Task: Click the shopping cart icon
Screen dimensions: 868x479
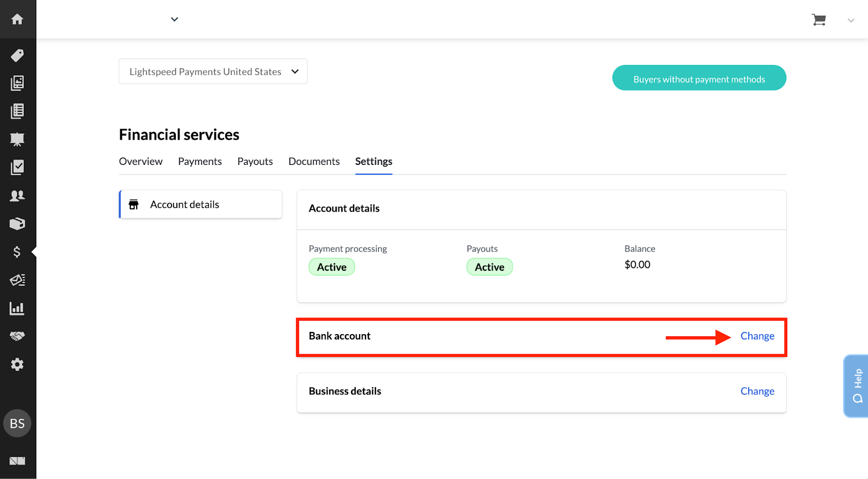Action: 819,20
